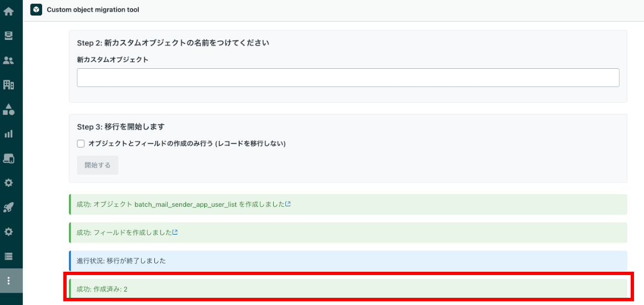Open the Customers people icon in sidebar
The height and width of the screenshot is (305, 644).
coord(9,61)
